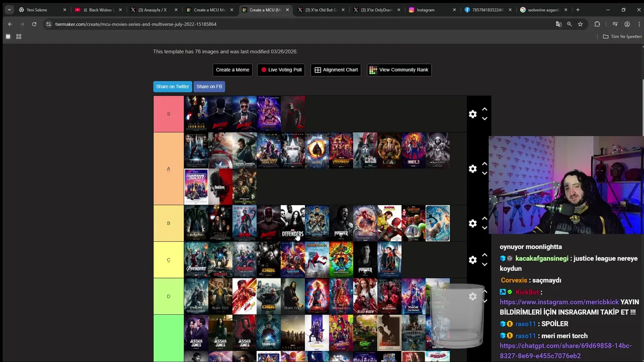This screenshot has width=644, height=362.
Task: Move the B tier row down with arrow
Action: pos(485,228)
